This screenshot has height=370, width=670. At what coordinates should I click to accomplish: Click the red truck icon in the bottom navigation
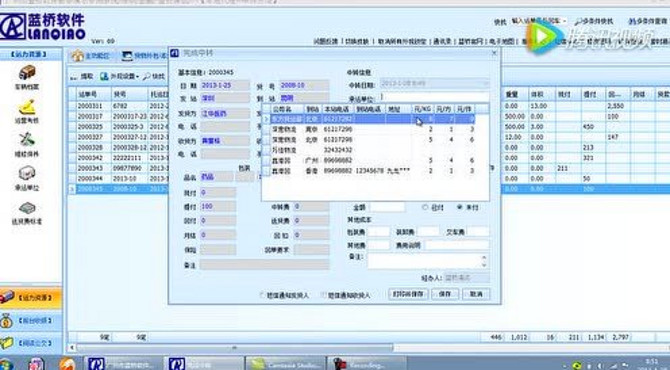(x=7, y=297)
